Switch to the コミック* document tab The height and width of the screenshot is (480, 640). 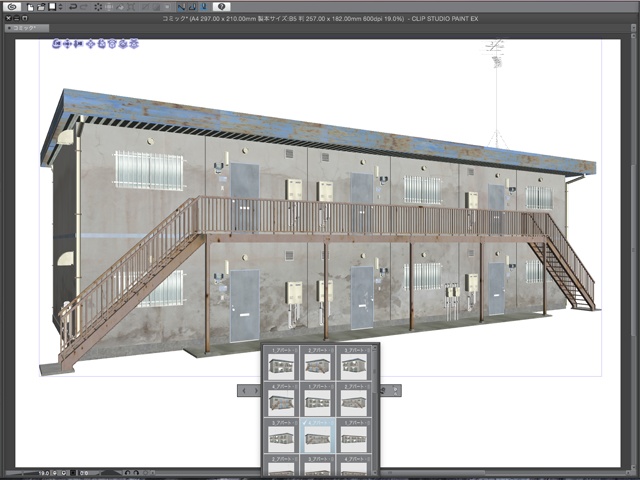tap(27, 28)
